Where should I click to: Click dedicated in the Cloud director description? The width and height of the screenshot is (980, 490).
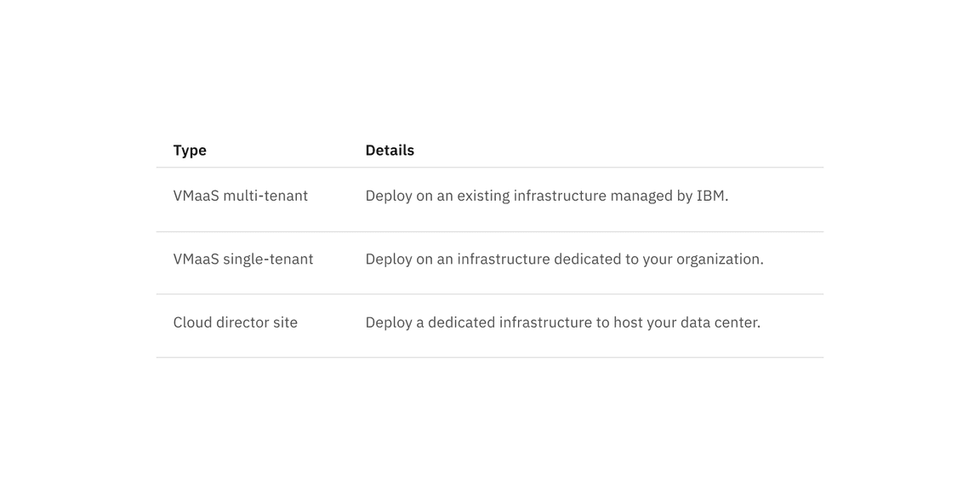462,322
